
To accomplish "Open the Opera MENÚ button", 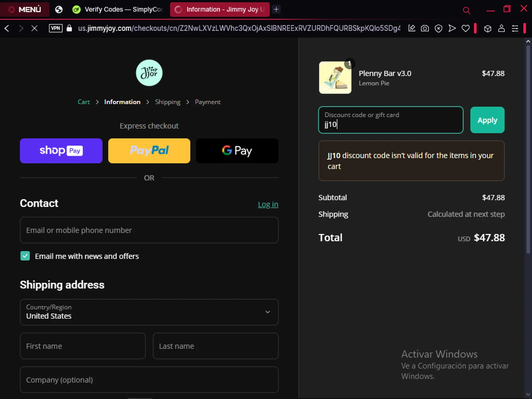I will pyautogui.click(x=25, y=10).
